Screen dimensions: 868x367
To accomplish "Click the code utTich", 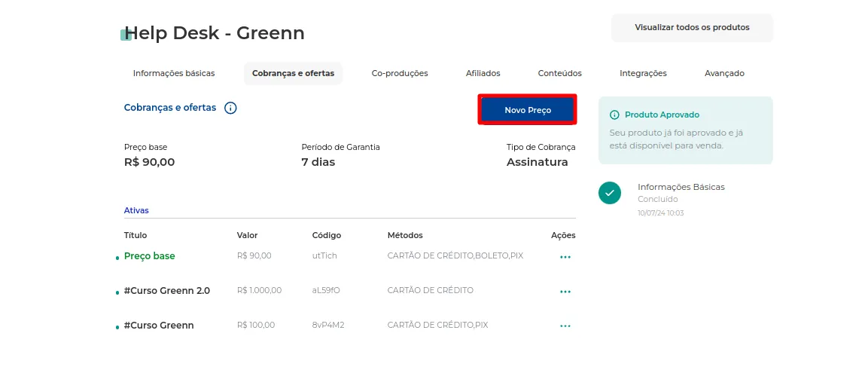I will tap(324, 255).
